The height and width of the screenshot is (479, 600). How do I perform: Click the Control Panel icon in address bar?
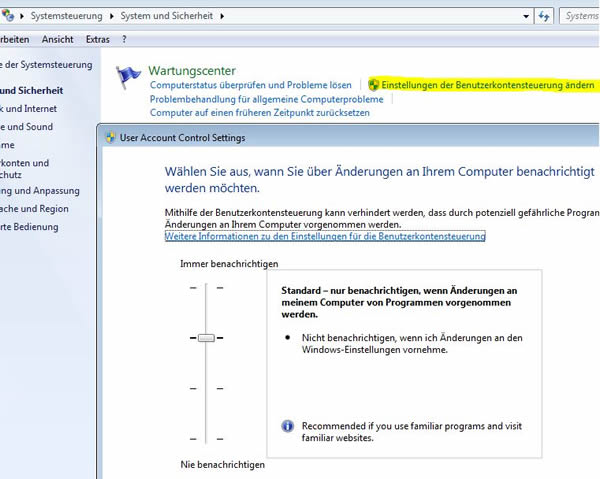[7, 15]
